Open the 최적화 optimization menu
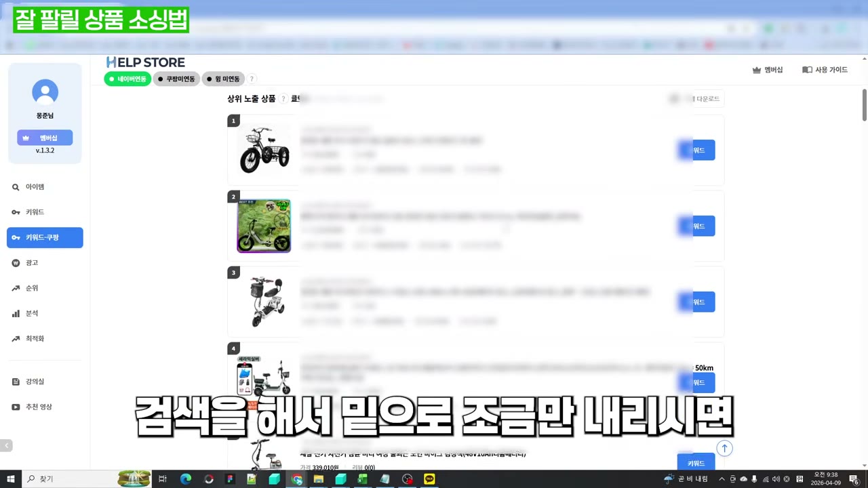 (x=45, y=338)
